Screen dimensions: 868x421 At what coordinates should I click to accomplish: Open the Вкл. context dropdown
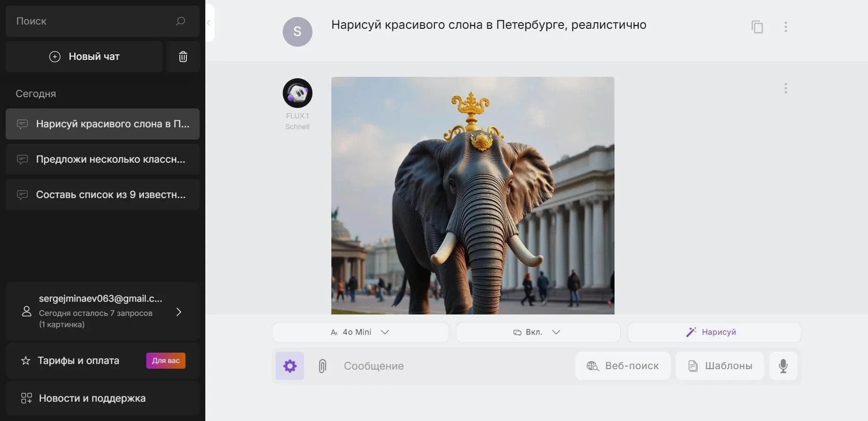click(x=538, y=332)
